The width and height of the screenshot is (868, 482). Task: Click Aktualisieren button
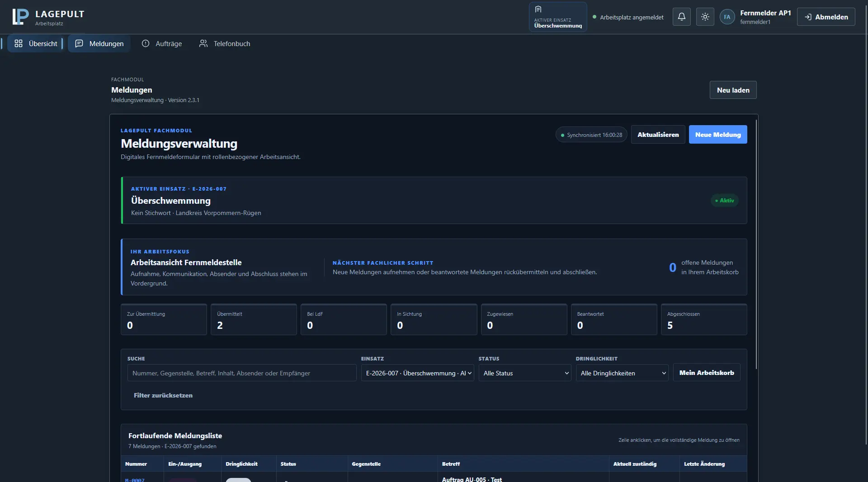tap(658, 135)
